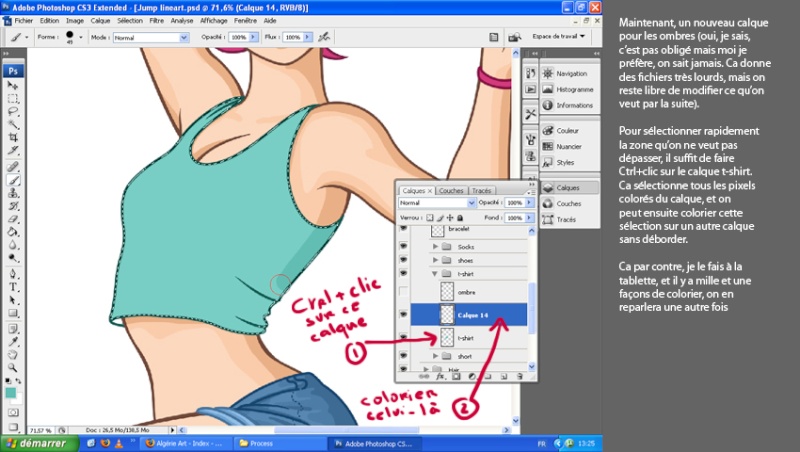The width and height of the screenshot is (800, 452).
Task: Expand the shoes group
Action: [435, 260]
